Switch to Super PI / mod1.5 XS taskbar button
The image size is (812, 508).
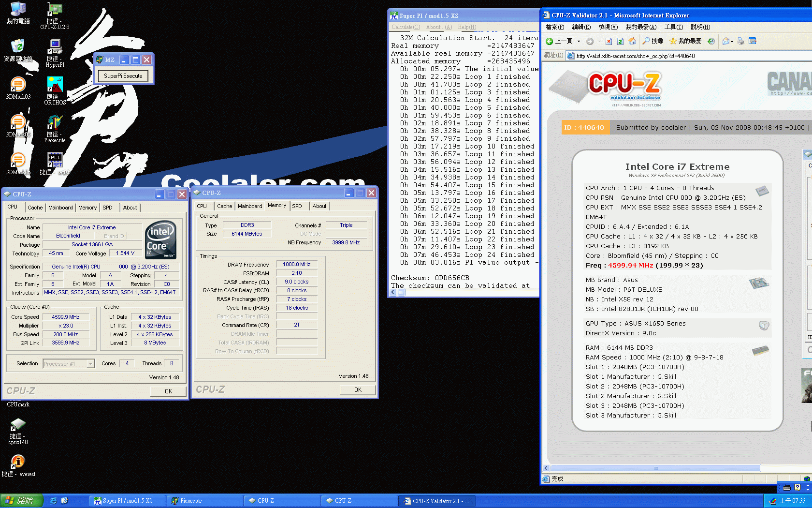click(x=127, y=501)
